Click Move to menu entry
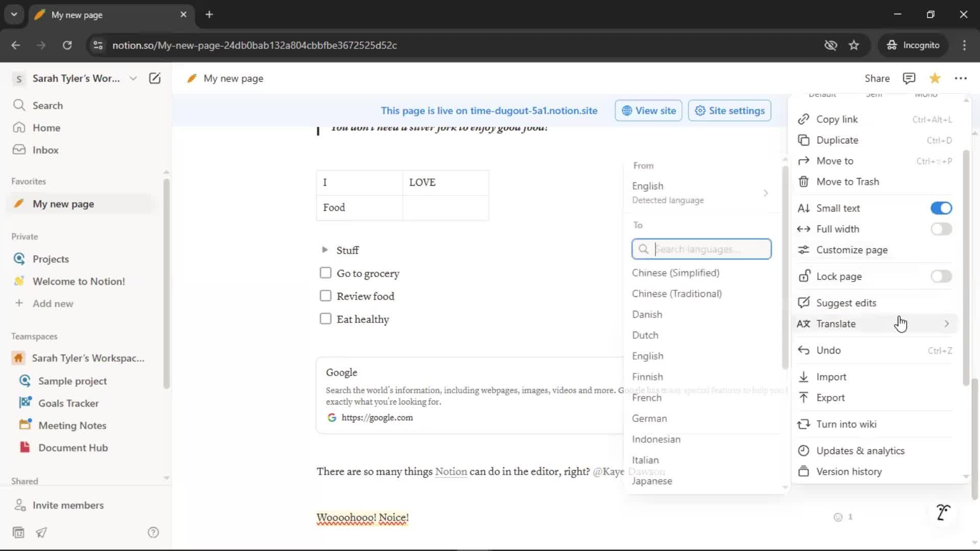The height and width of the screenshot is (551, 980). point(873,161)
